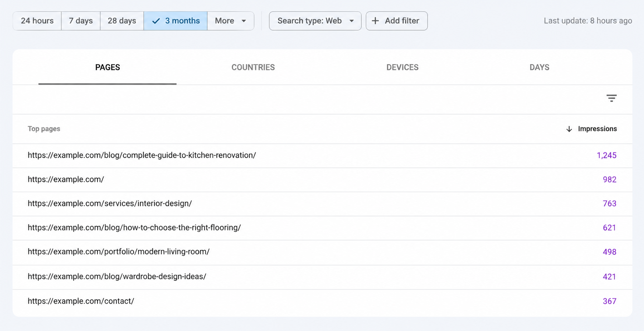
Task: Click the Top pages column label
Action: 44,129
